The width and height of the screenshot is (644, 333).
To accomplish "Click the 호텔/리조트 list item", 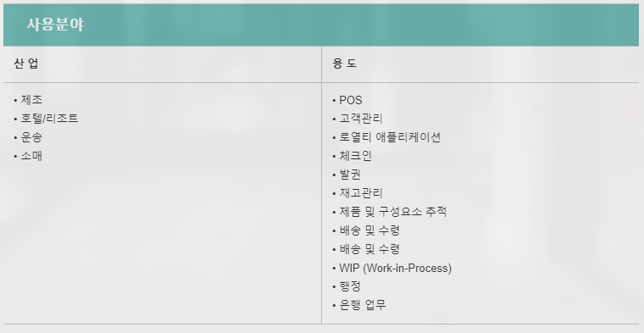I will 49,119.
